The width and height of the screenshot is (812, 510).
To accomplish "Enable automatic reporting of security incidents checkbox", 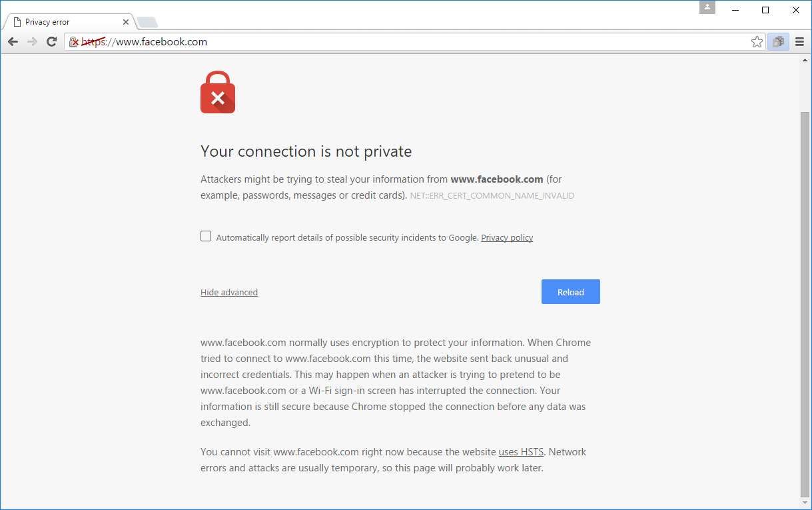I will pyautogui.click(x=206, y=236).
